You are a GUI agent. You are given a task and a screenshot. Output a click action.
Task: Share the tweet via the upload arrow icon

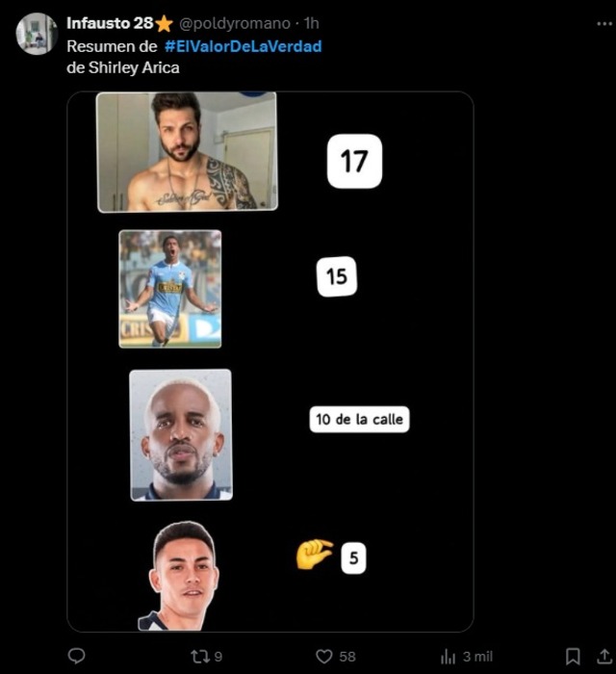(604, 656)
